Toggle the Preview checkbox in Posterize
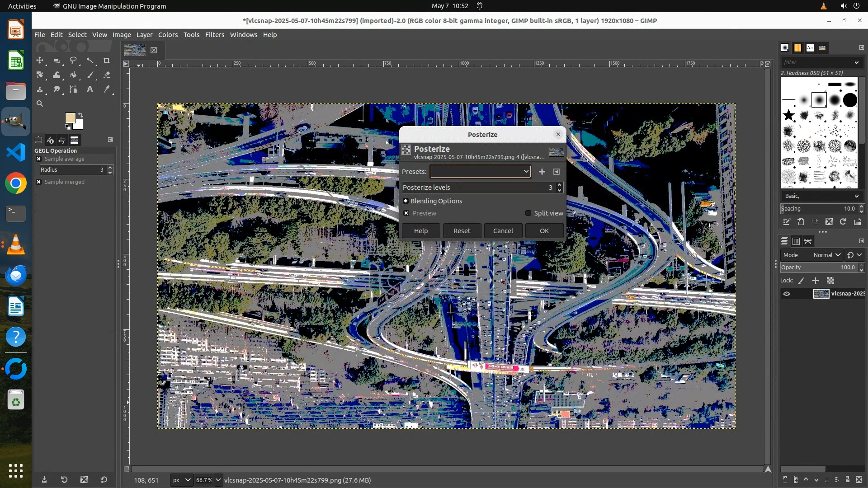The image size is (868, 488). point(406,213)
